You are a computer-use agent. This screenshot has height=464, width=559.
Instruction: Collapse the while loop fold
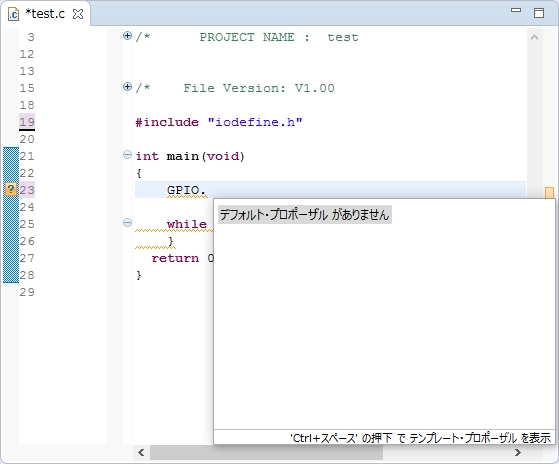coord(127,223)
